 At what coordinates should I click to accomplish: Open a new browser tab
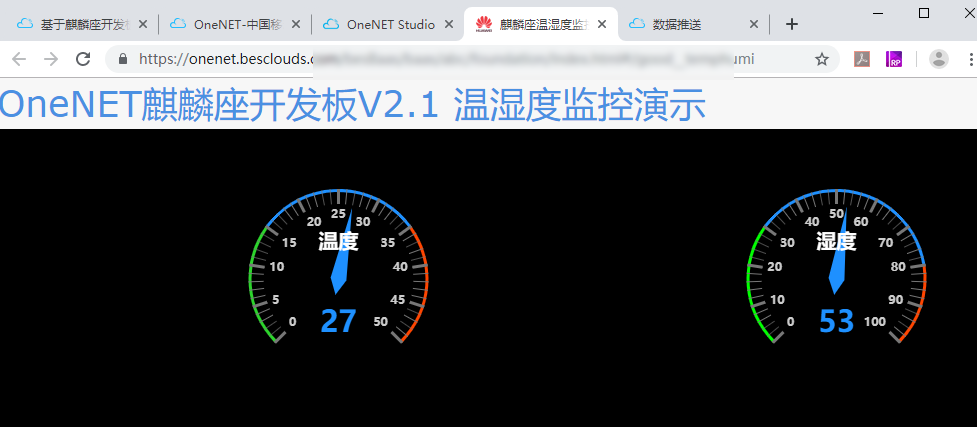tap(791, 24)
